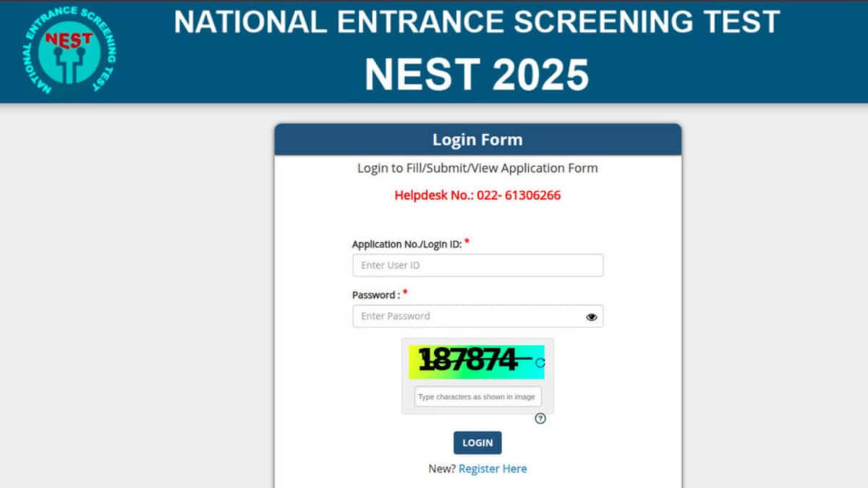Open the captcha help question-mark icon

[x=540, y=419]
